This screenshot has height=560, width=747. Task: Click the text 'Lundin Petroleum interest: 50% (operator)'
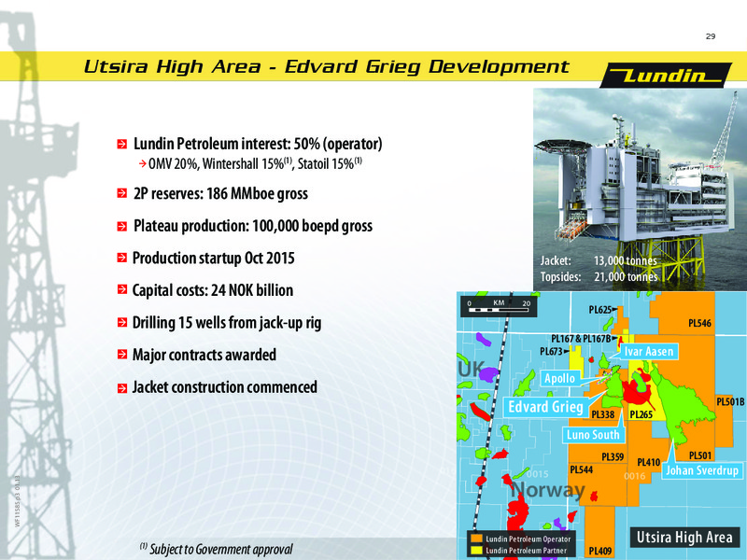(258, 144)
